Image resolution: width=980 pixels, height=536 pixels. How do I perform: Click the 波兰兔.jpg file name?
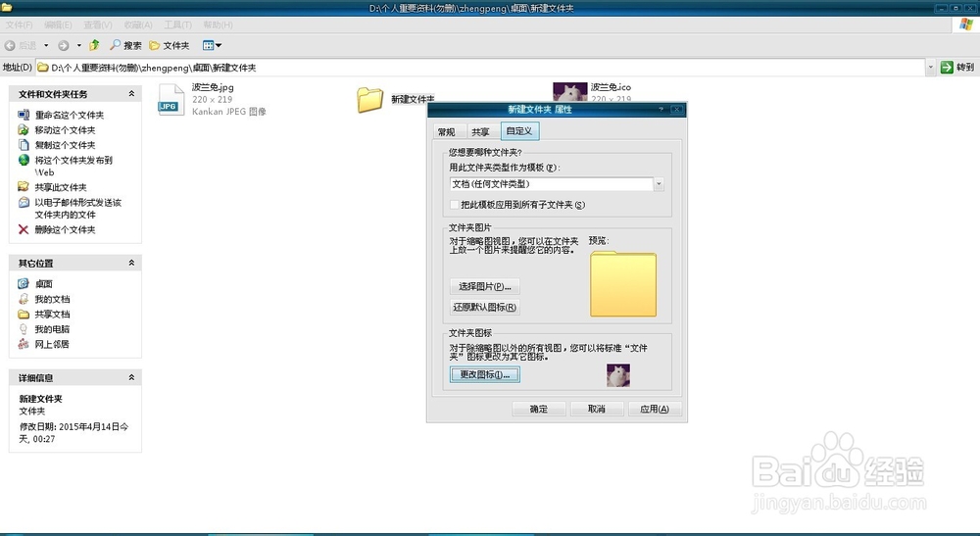[x=213, y=87]
